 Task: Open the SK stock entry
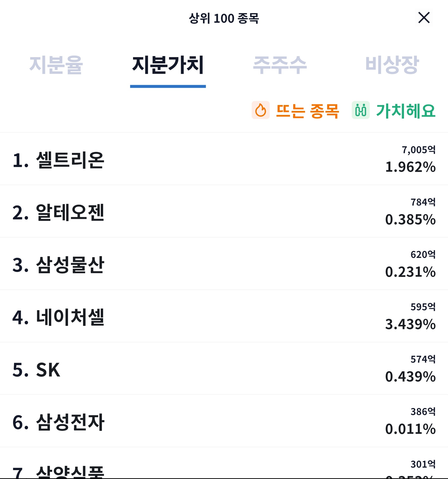224,368
